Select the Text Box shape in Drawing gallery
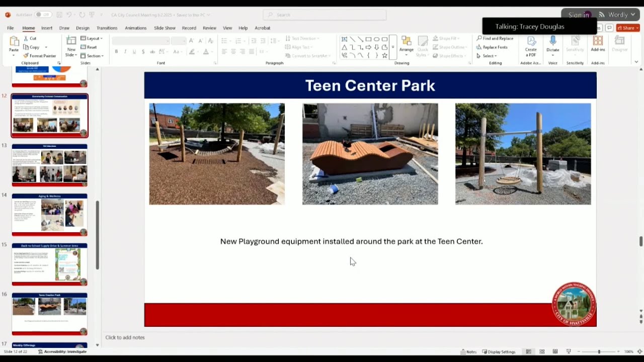Image resolution: width=644 pixels, height=362 pixels. coord(344,39)
